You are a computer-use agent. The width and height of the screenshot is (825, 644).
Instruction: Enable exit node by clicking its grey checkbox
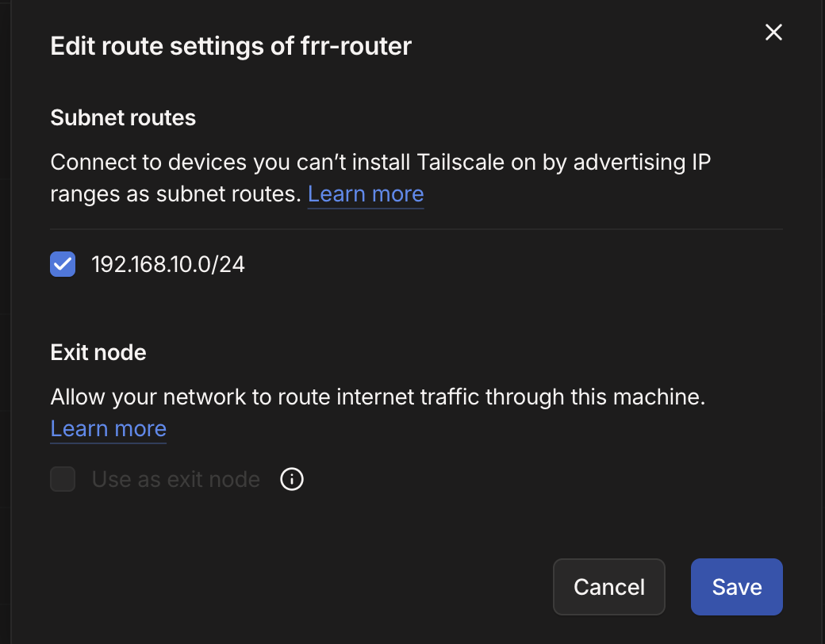coord(63,479)
